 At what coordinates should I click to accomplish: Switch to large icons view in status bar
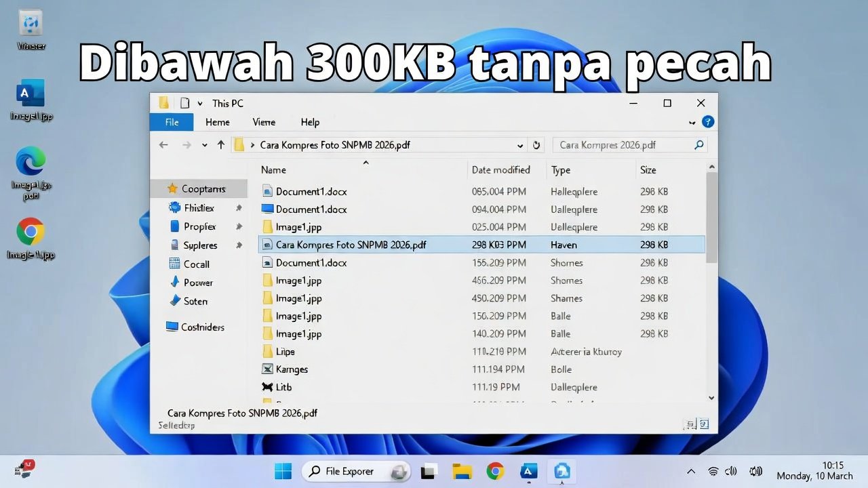coord(705,425)
